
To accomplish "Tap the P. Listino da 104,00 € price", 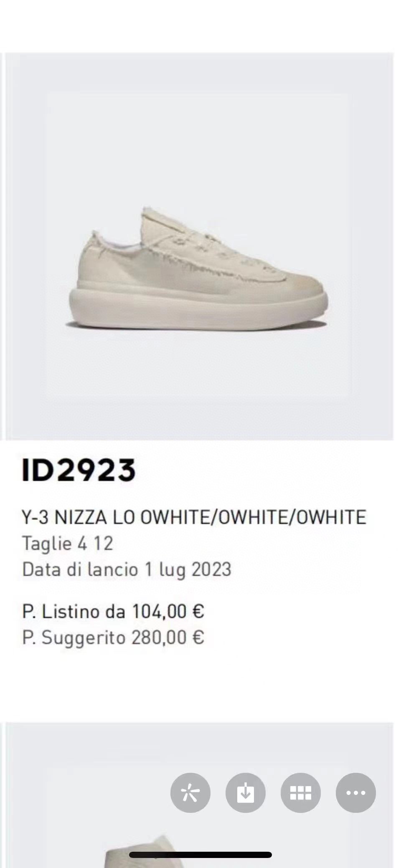I will coord(113,612).
